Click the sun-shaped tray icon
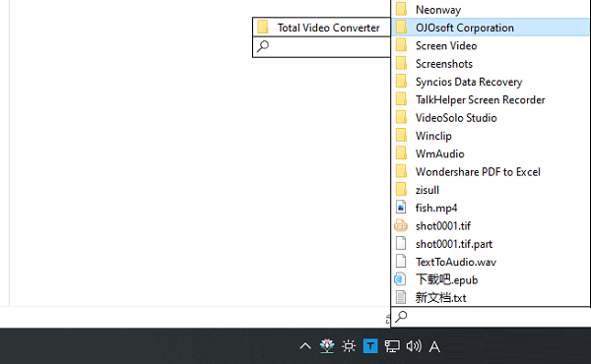The height and width of the screenshot is (364, 591). point(349,346)
